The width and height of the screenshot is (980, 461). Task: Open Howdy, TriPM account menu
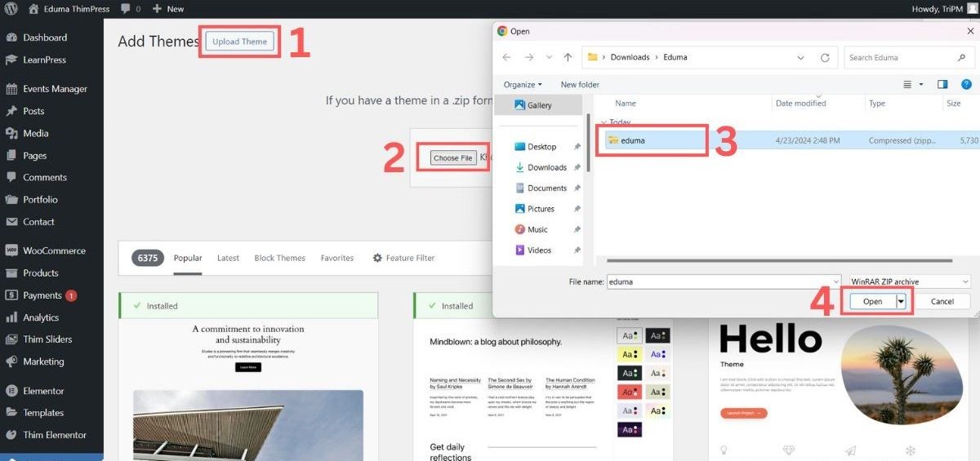coord(942,8)
